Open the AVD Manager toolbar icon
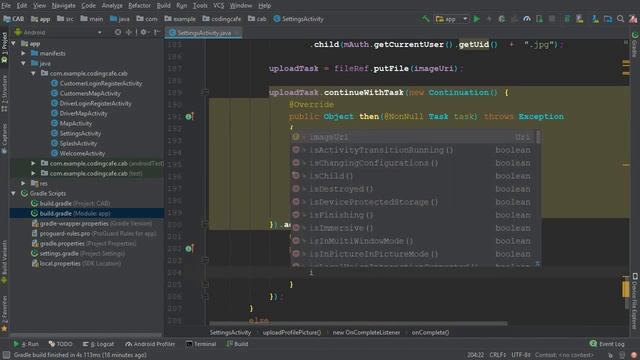Screen dimensions: 640x360 coord(580,19)
